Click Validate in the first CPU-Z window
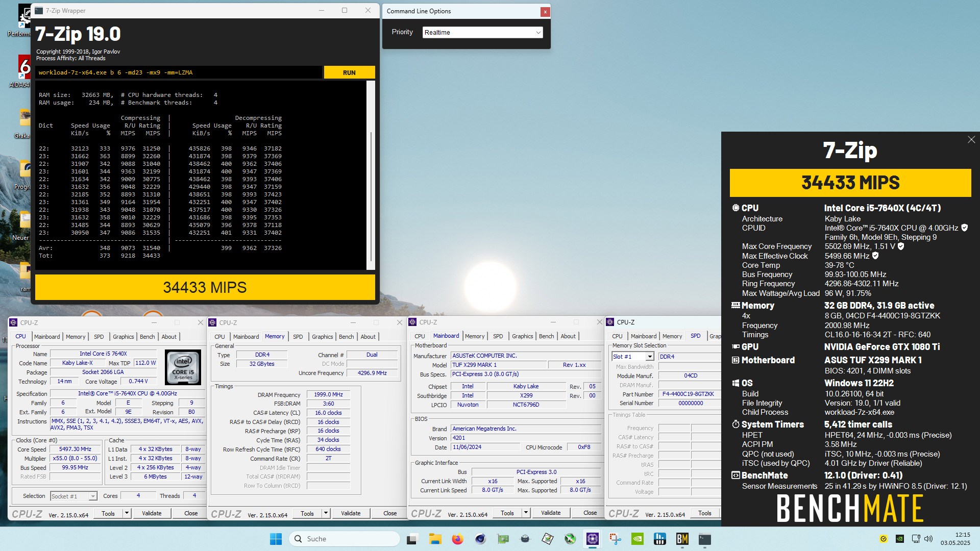The image size is (980, 551). click(x=152, y=513)
